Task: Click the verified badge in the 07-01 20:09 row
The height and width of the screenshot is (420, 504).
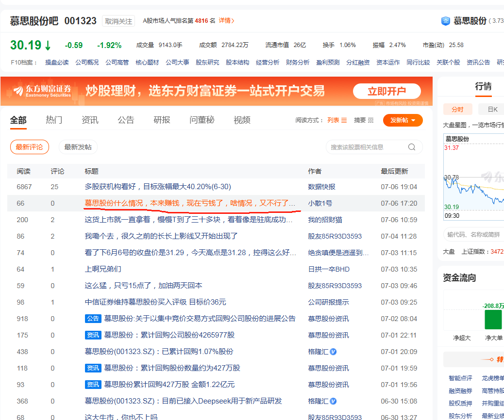Action: click(333, 352)
